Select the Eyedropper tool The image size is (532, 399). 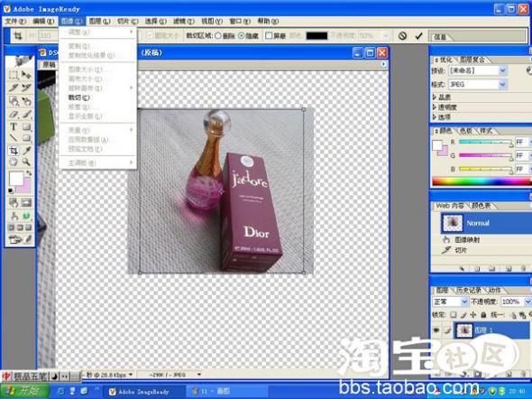click(26, 151)
